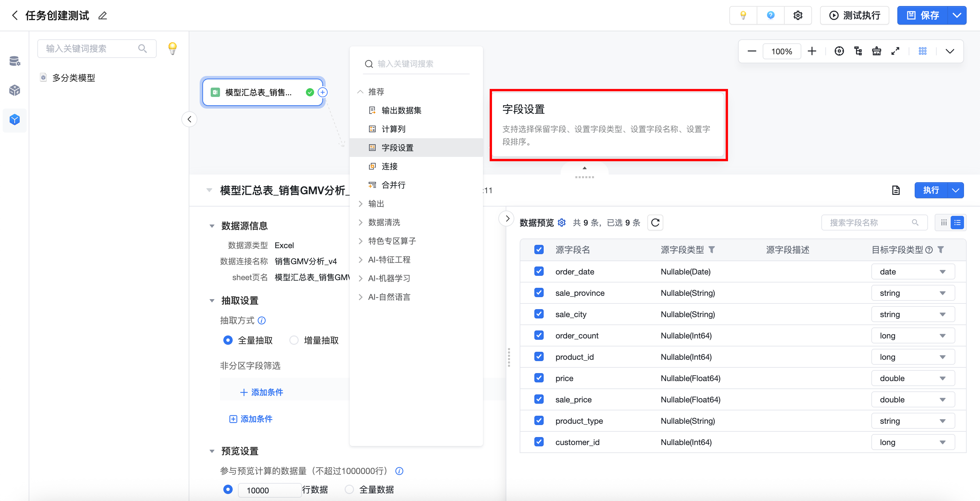Open target field type help icon

929,250
